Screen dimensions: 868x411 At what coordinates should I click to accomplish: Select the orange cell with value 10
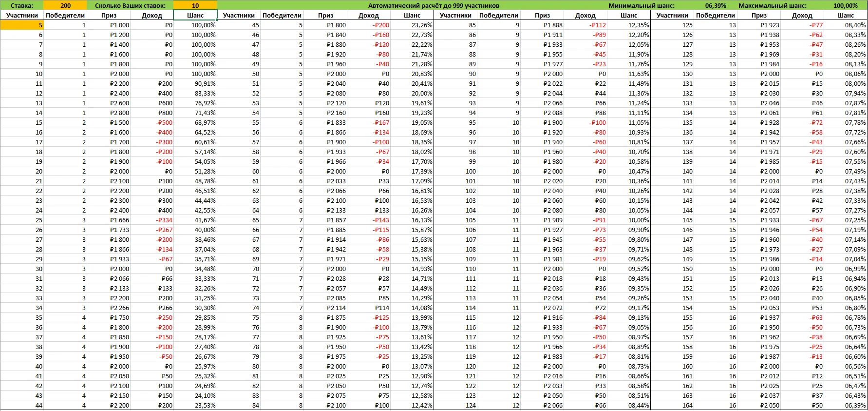point(195,5)
